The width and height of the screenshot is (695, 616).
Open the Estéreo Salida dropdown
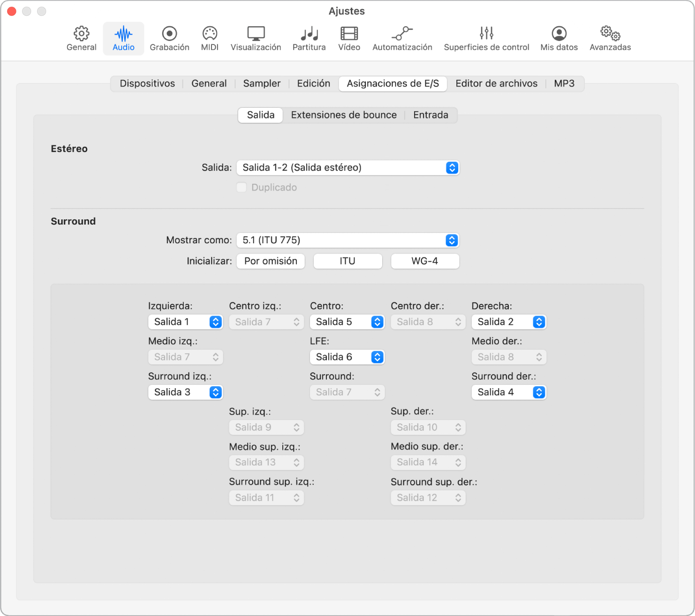348,168
